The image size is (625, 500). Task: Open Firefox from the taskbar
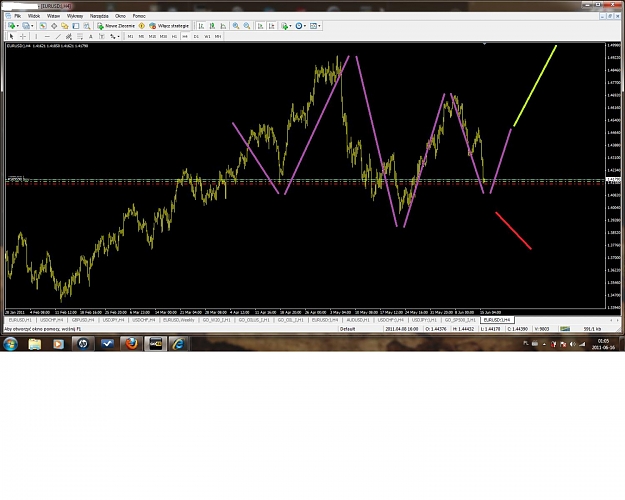click(x=131, y=344)
